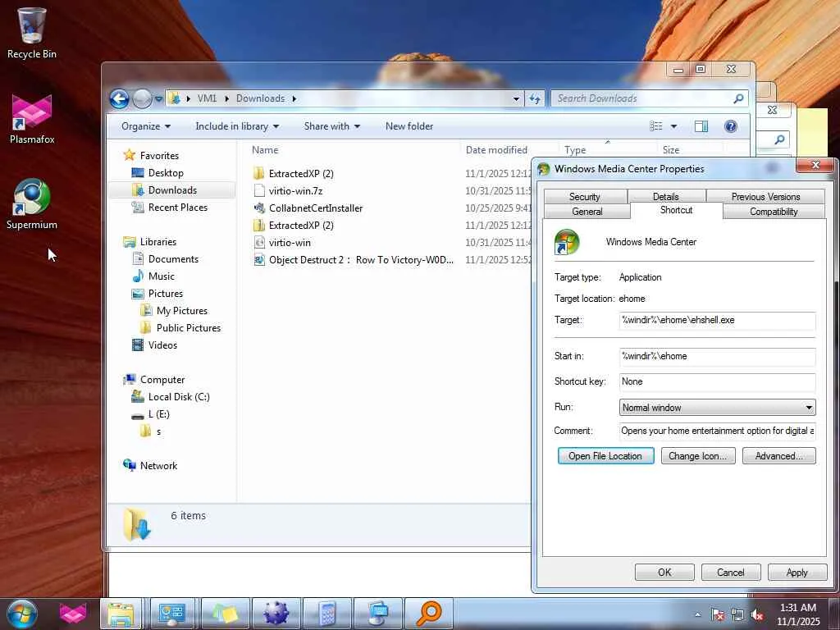Click into the Start in field
The height and width of the screenshot is (630, 840).
[717, 356]
